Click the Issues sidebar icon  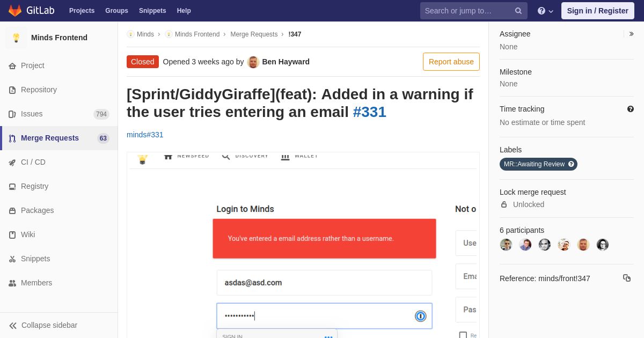12,114
